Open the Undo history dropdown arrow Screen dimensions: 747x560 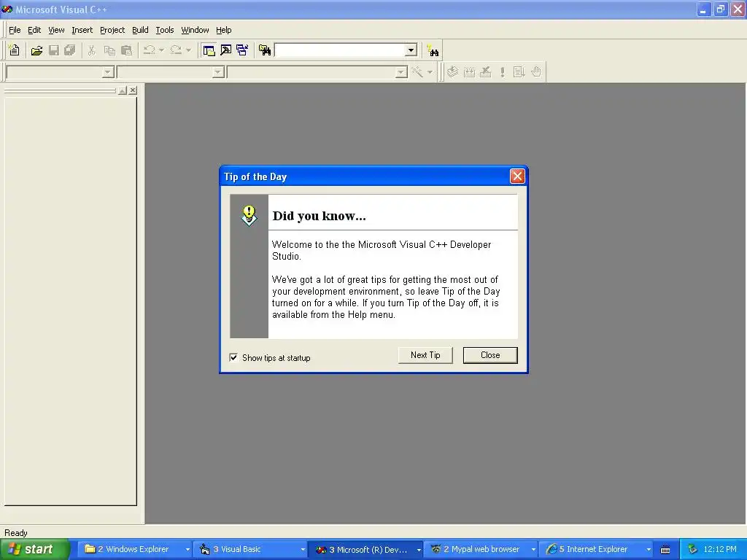[x=161, y=50]
